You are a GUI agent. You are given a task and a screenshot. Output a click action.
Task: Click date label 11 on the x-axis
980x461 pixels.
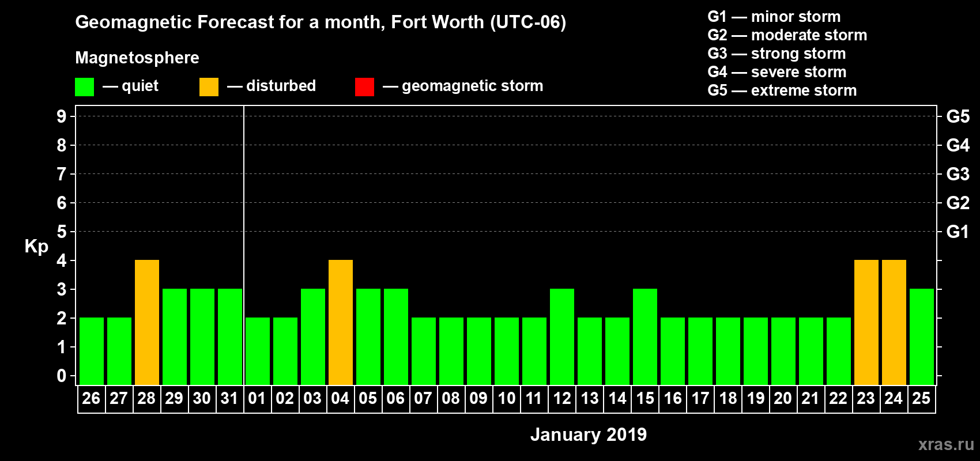click(x=534, y=399)
